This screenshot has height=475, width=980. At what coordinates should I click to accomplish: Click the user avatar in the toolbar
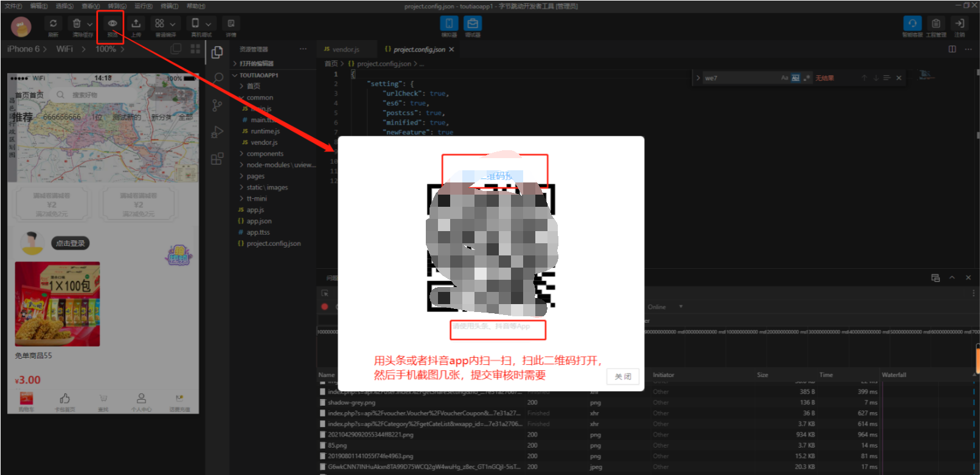(x=21, y=27)
